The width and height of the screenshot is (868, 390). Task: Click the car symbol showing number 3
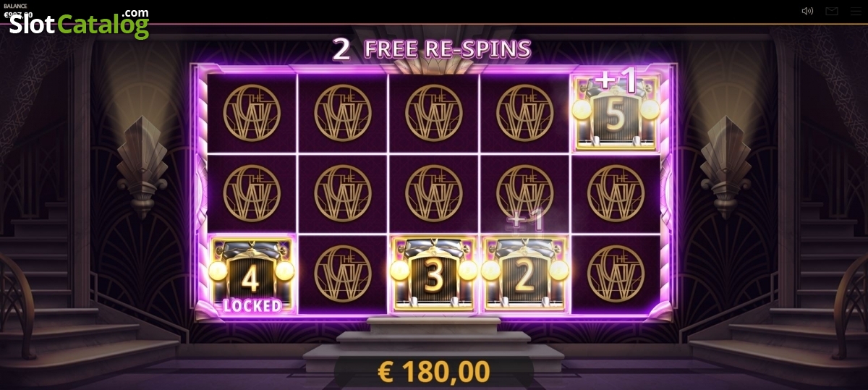click(433, 275)
